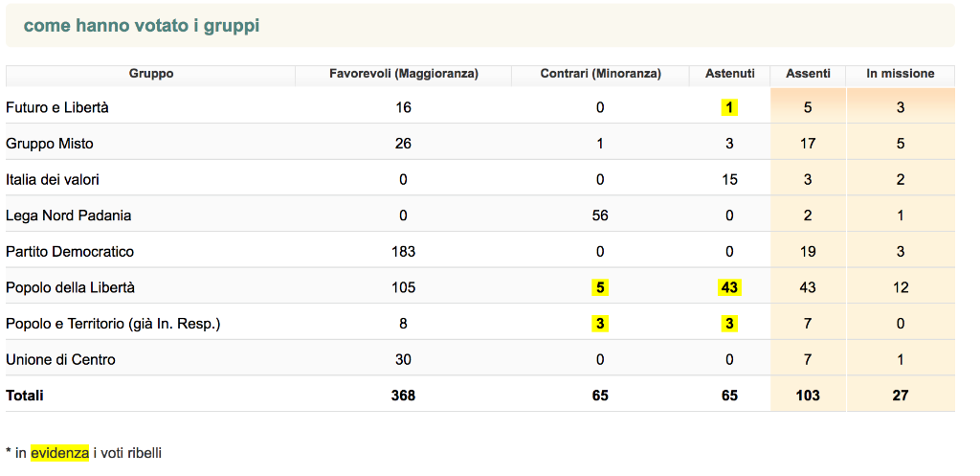Select the Unione di Centro group name

60,360
